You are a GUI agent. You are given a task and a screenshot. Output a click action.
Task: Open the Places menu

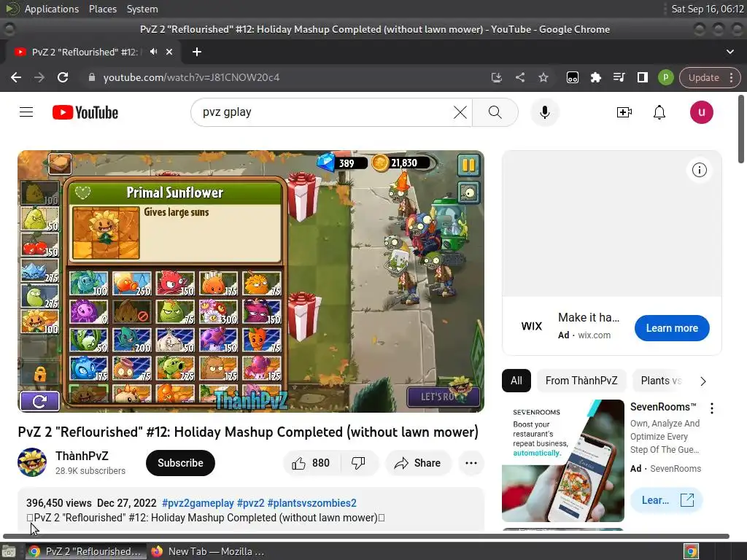(103, 9)
